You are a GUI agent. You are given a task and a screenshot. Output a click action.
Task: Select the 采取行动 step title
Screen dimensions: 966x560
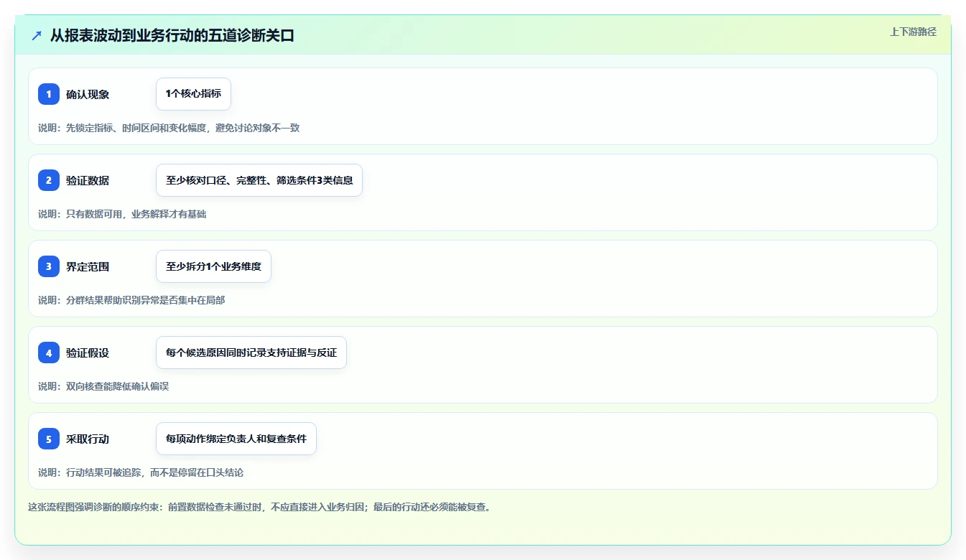[x=88, y=439]
